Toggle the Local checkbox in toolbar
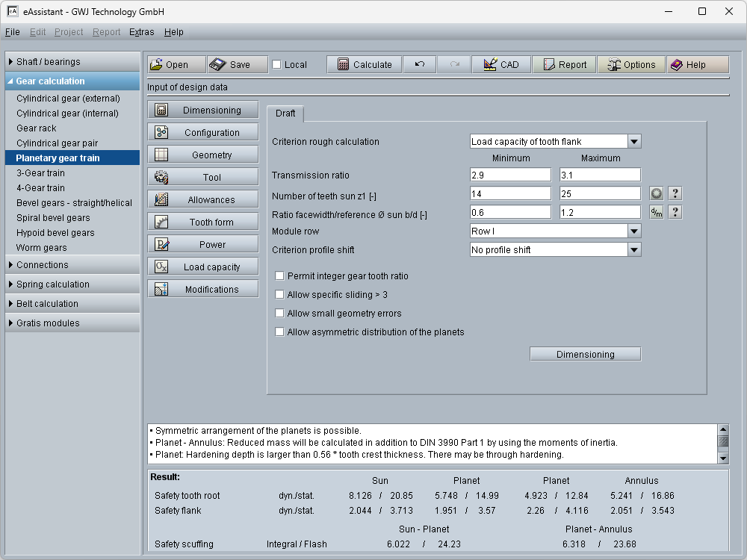 pos(277,65)
